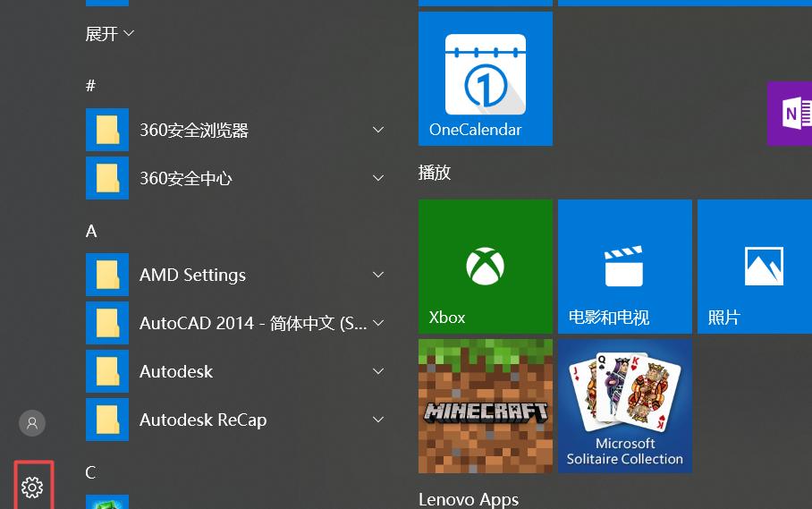Image resolution: width=812 pixels, height=509 pixels.
Task: Select the AMD Settings entry text
Action: click(x=192, y=275)
